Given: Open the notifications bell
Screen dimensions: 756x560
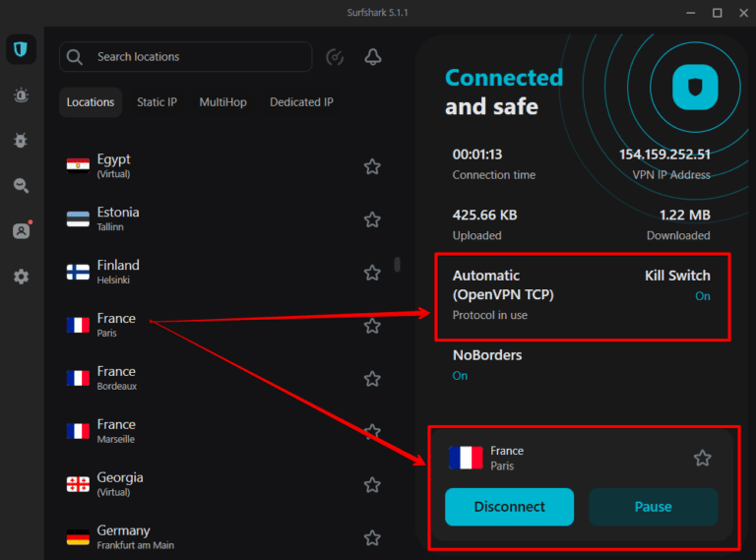Looking at the screenshot, I should (372, 57).
